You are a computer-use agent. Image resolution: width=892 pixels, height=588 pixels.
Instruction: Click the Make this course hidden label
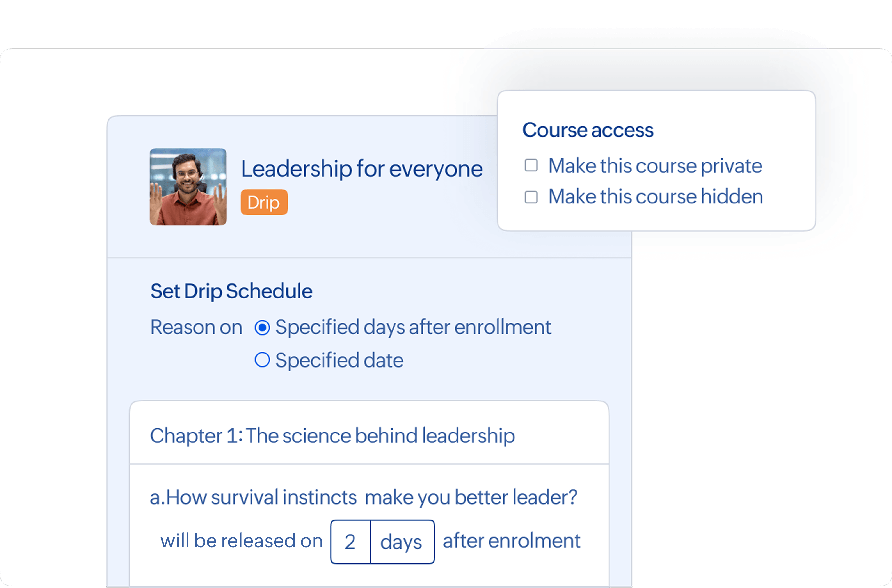656,197
